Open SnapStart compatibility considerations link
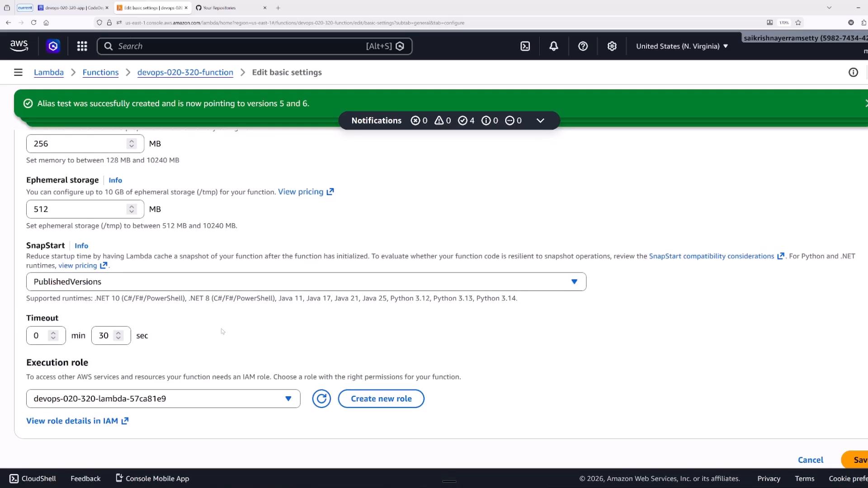 tap(717, 256)
